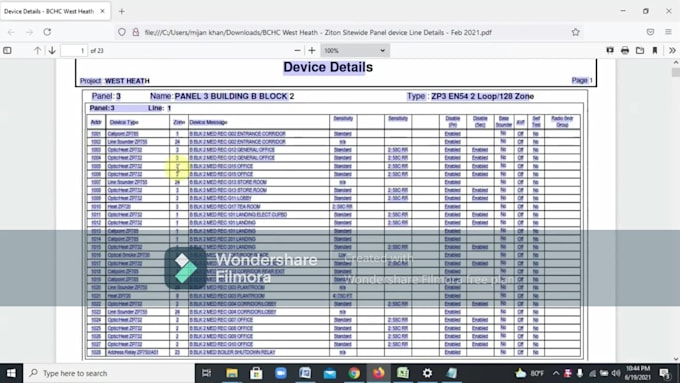Zoom in on the PDF document

click(311, 51)
